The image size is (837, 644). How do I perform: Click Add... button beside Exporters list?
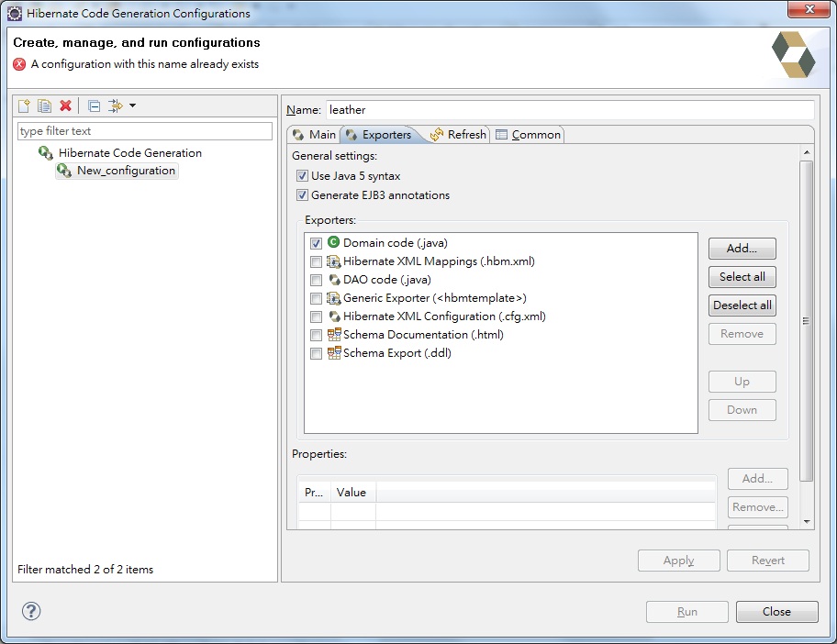pyautogui.click(x=742, y=248)
